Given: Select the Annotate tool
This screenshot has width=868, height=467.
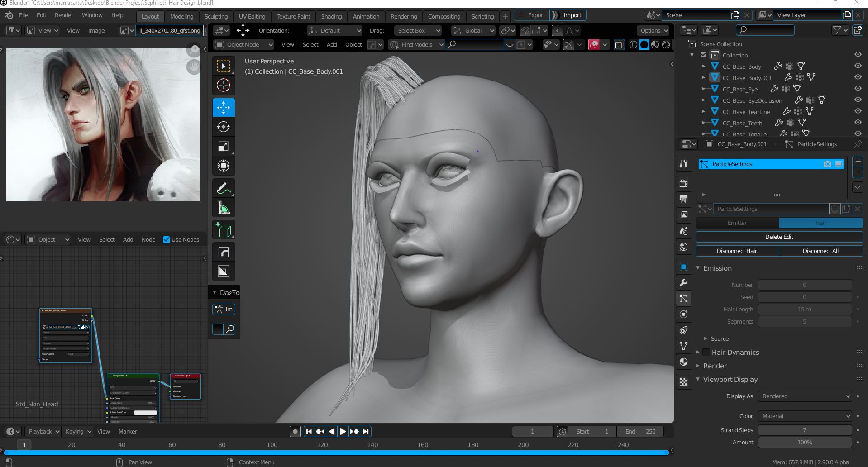Looking at the screenshot, I should click(224, 188).
